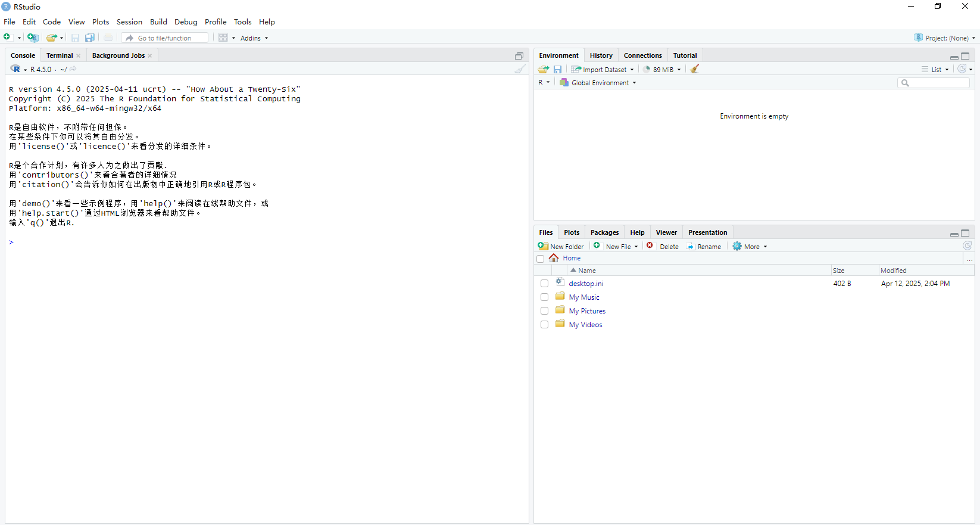The width and height of the screenshot is (980, 525).
Task: Tick the My Videos folder checkbox
Action: pyautogui.click(x=544, y=325)
